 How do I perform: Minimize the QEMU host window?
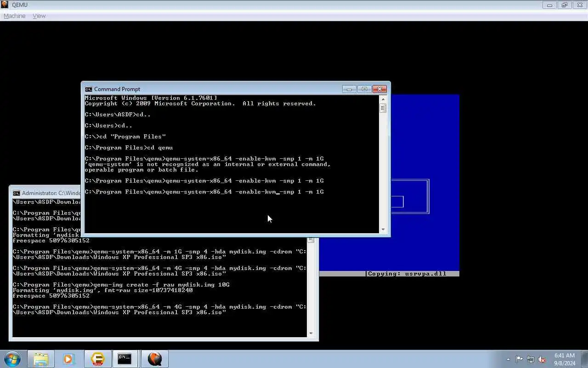pyautogui.click(x=549, y=5)
